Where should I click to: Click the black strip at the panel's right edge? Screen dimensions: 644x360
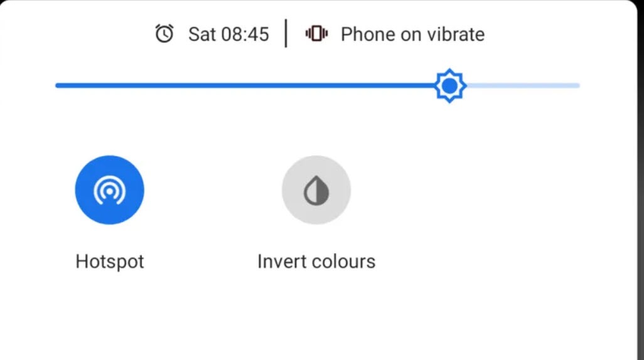coord(641,188)
